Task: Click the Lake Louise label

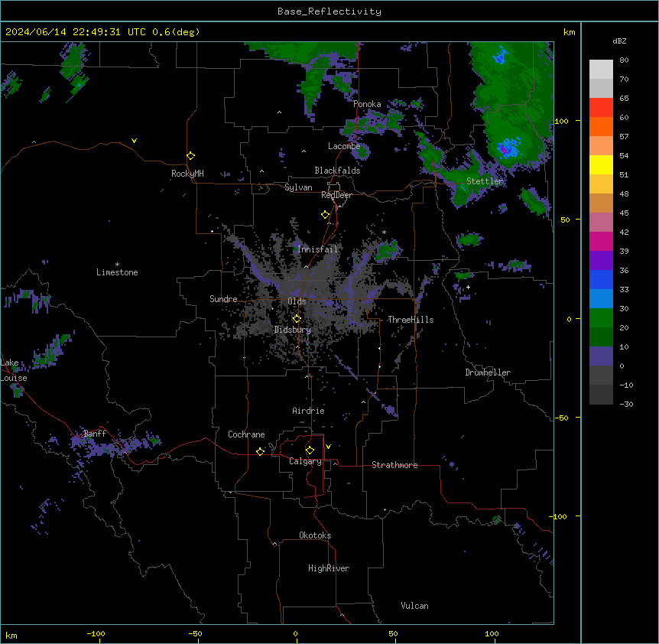Action: (x=14, y=370)
